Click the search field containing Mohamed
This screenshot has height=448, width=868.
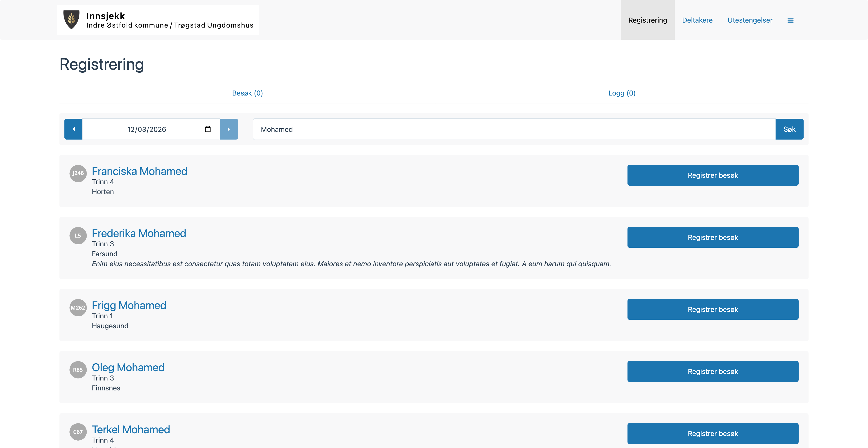tap(514, 129)
